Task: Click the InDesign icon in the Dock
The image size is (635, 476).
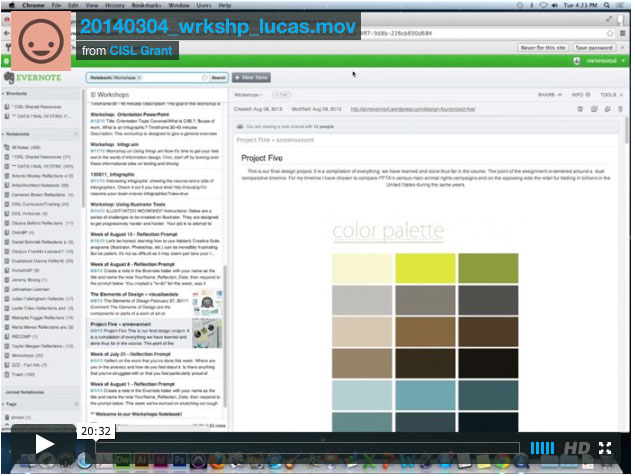Action: tap(160, 461)
